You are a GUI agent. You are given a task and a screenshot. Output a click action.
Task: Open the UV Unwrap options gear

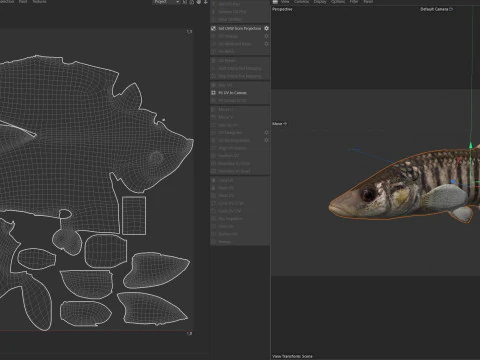266,36
